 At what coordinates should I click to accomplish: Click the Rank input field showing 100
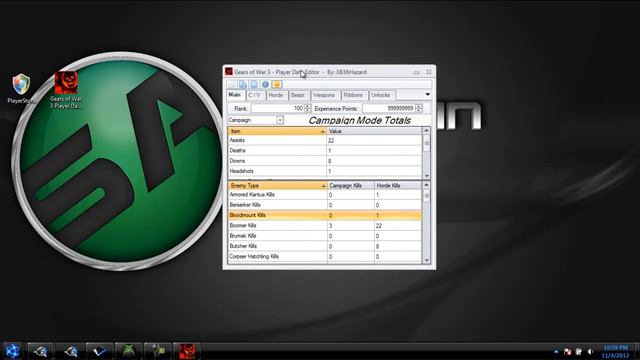click(x=278, y=108)
